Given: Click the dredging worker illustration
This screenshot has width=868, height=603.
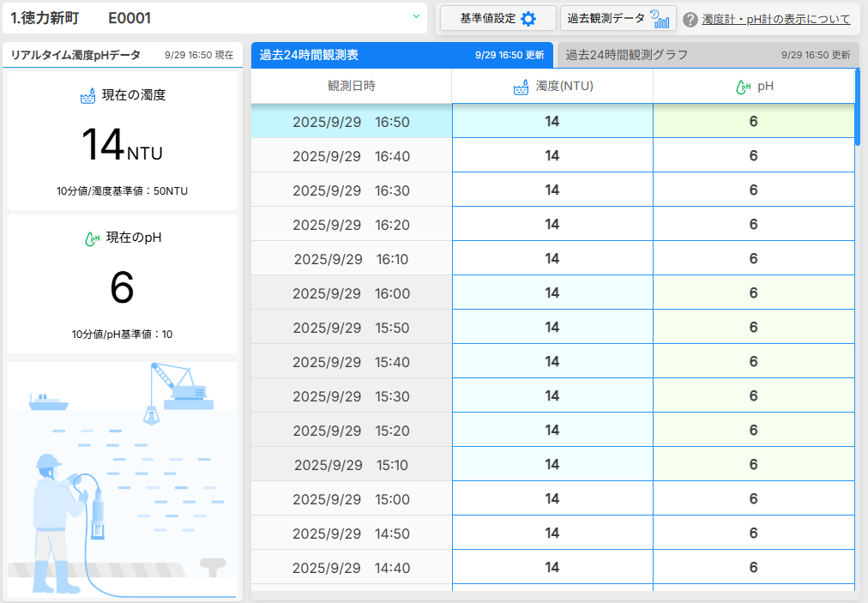Looking at the screenshot, I should [123, 479].
